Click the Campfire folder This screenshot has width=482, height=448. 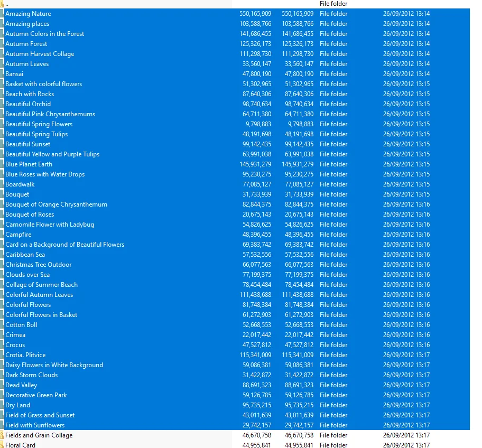click(18, 235)
